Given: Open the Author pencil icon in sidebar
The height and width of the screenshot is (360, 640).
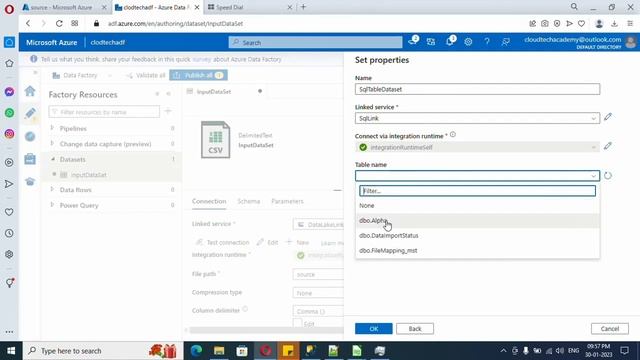Looking at the screenshot, I should [x=30, y=113].
